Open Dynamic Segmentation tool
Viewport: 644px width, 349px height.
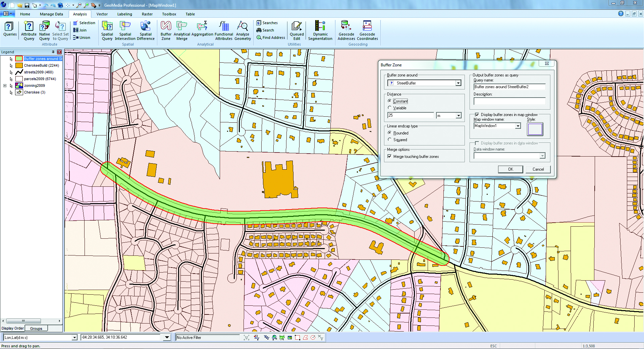pos(320,31)
